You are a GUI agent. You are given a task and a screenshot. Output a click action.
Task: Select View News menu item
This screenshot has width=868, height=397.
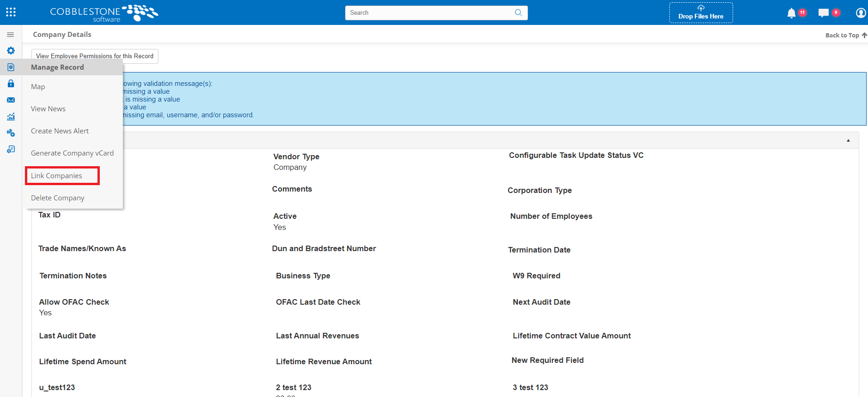point(48,109)
